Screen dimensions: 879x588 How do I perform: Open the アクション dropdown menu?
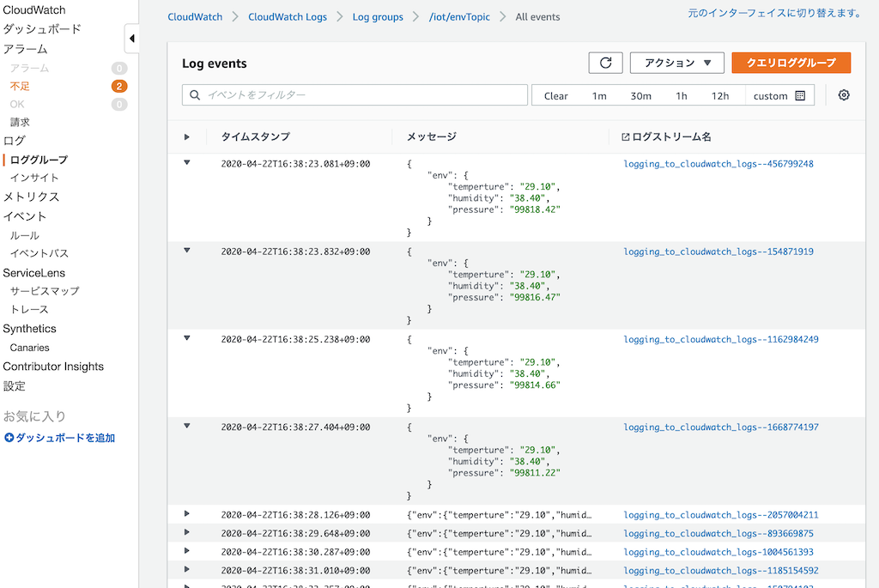[677, 63]
